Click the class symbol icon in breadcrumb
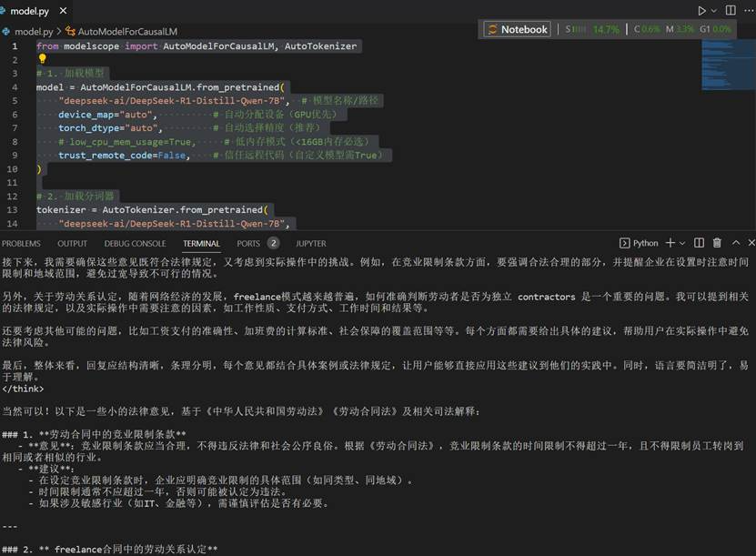The height and width of the screenshot is (556, 756). point(70,31)
